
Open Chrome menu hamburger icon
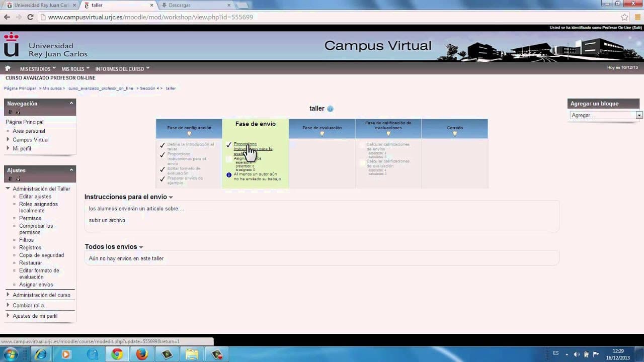[637, 17]
